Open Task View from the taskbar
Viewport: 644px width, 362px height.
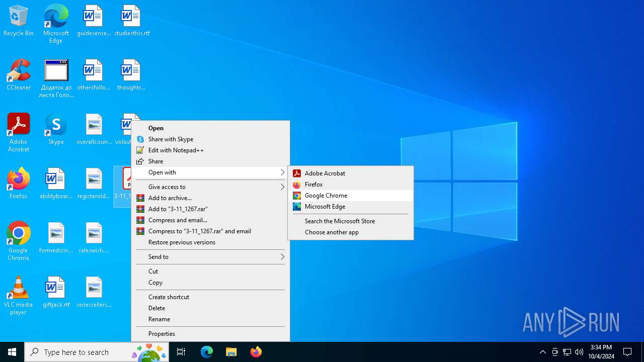[181, 352]
